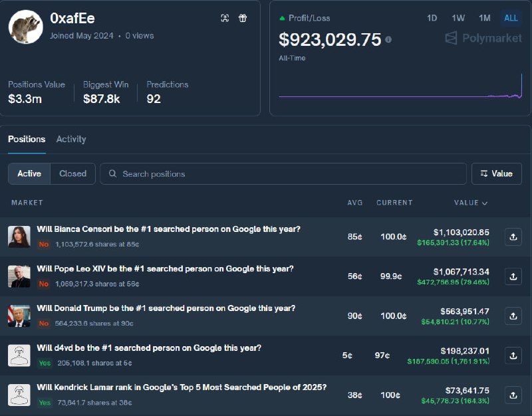Click the scan/QR profile icon
532x416 pixels.
225,19
